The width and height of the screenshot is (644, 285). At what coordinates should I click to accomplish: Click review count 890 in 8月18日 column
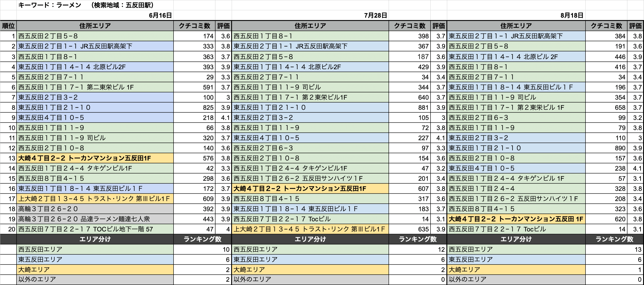coord(606,148)
